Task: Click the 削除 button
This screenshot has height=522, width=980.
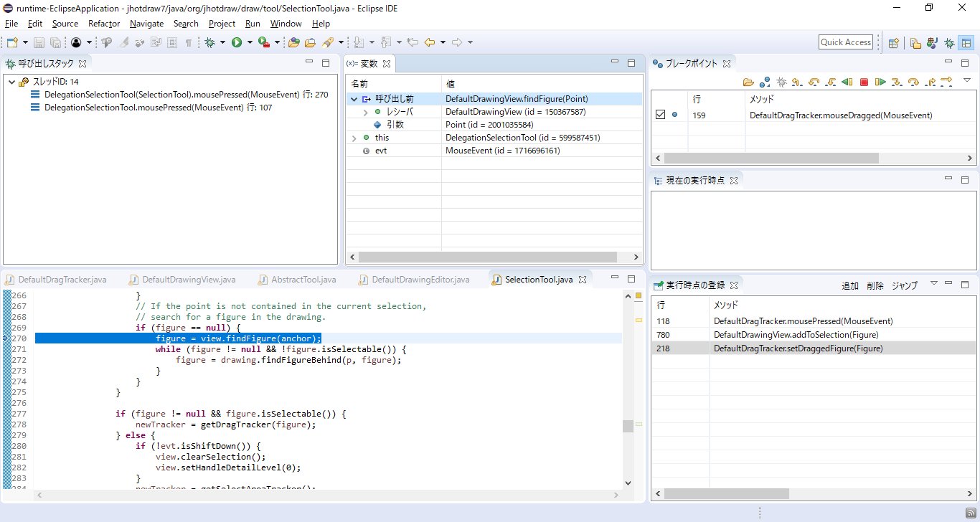Action: click(x=875, y=285)
